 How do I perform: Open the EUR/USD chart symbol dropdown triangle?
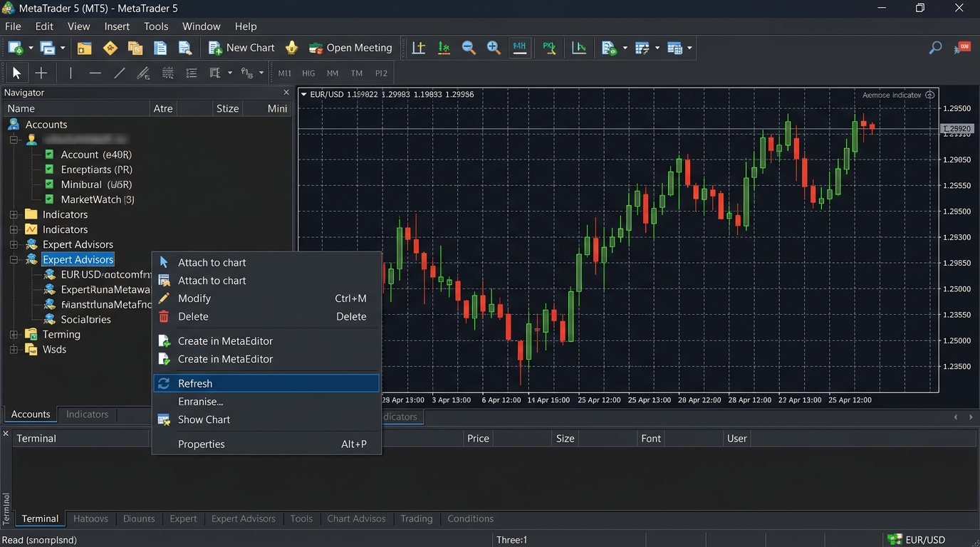pos(303,94)
